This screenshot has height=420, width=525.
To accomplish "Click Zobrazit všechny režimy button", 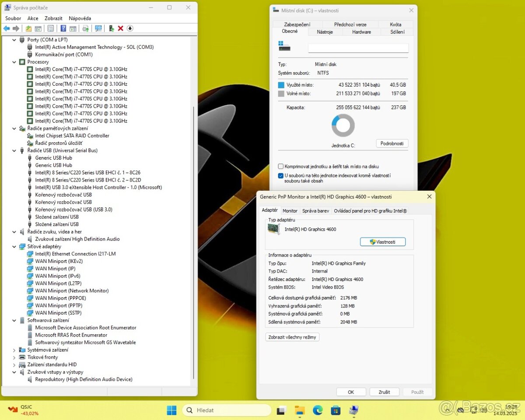I will click(292, 337).
